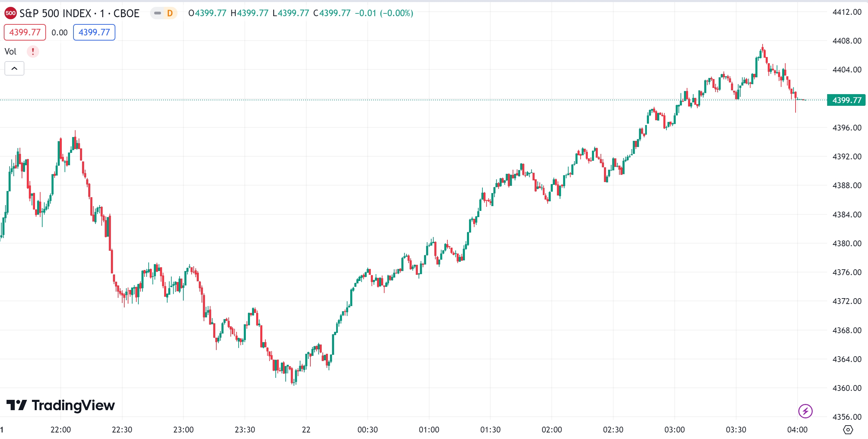Click the 03:00 time axis label

[674, 430]
